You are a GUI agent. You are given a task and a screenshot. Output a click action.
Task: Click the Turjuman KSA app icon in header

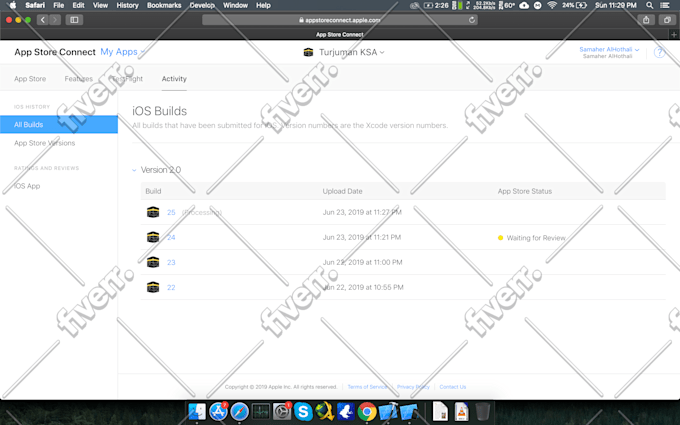[308, 52]
